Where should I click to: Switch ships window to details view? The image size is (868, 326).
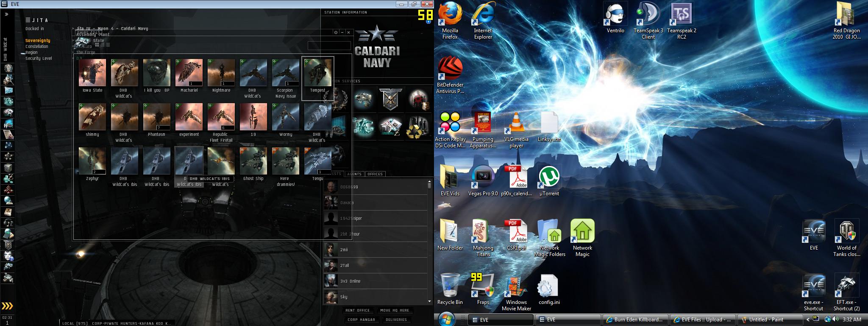[103, 44]
